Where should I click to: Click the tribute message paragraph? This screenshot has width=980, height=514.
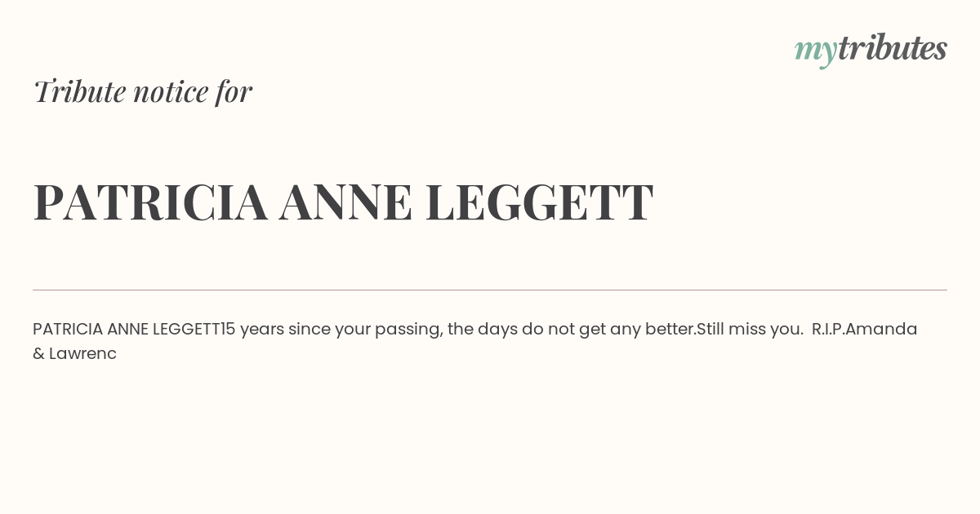[475, 341]
